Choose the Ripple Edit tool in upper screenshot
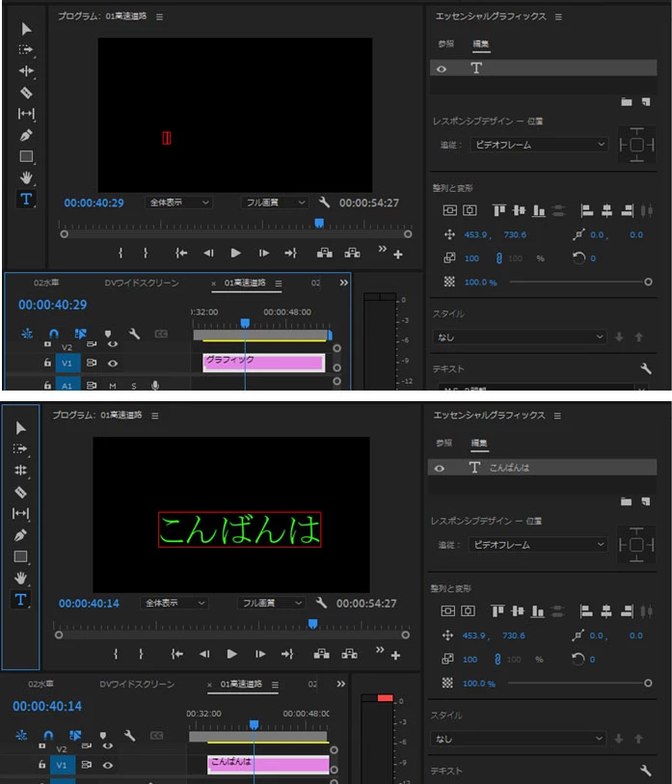Image resolution: width=672 pixels, height=784 pixels. 26,71
